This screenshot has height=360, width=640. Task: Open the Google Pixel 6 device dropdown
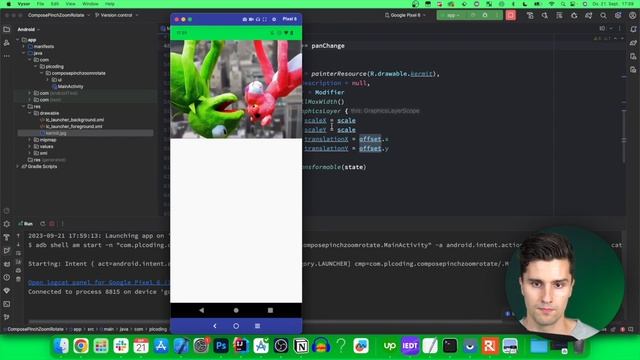coord(405,15)
